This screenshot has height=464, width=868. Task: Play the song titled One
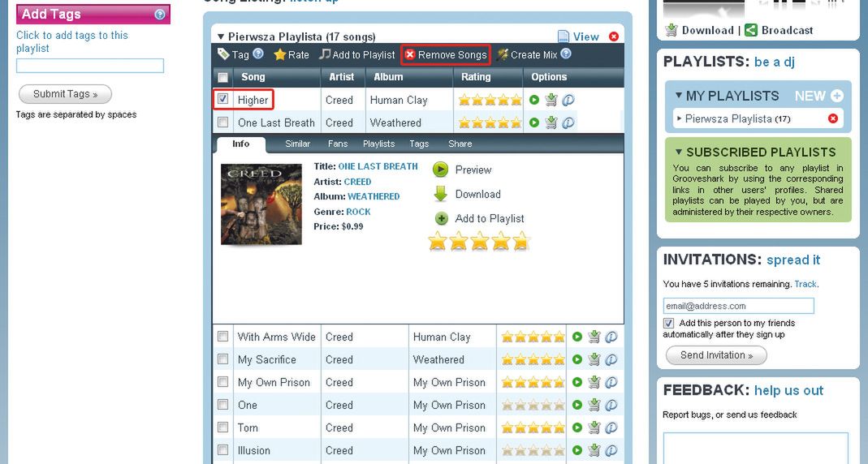(577, 405)
